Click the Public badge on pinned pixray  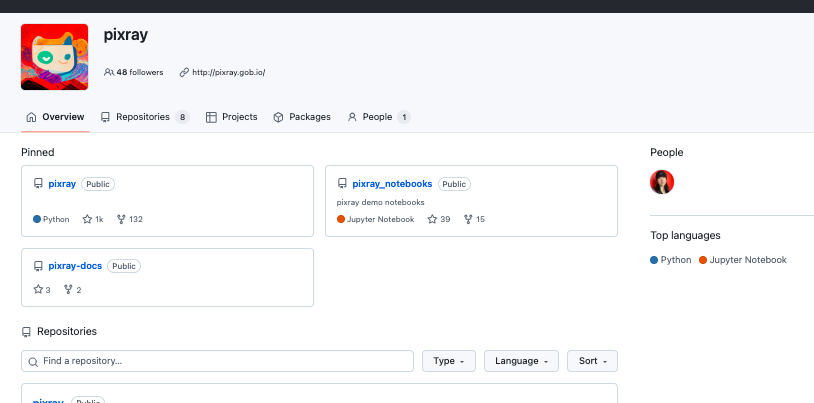coord(98,184)
